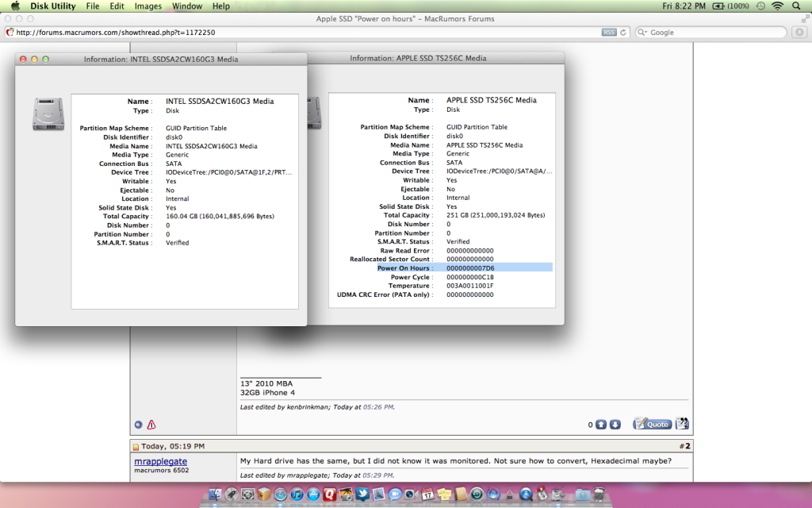Select the Power On Hours row

pyautogui.click(x=465, y=268)
